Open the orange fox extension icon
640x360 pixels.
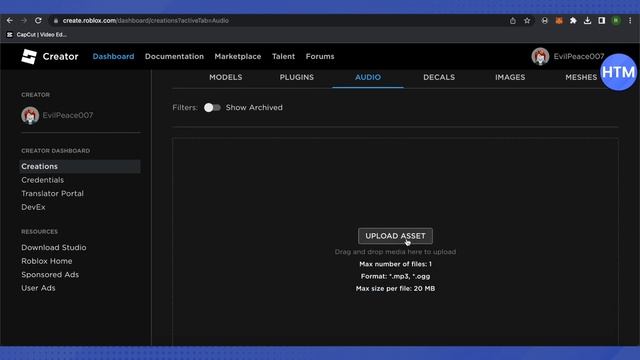[559, 20]
